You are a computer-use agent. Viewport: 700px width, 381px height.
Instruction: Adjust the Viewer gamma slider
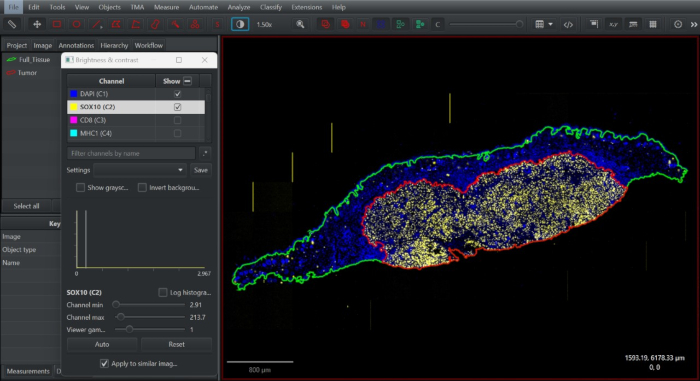coord(129,330)
